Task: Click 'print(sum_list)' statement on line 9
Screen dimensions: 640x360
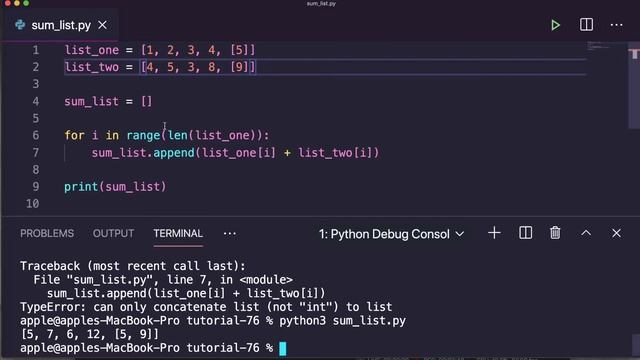Action: [x=115, y=187]
